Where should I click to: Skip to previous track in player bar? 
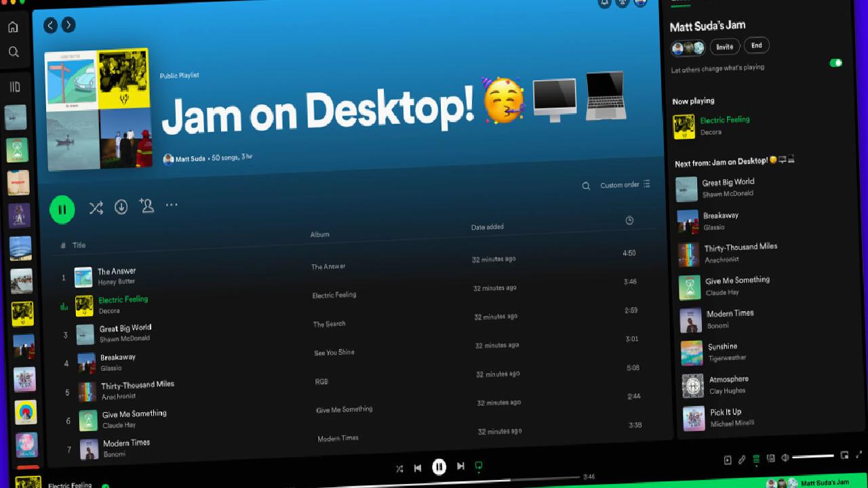(418, 468)
